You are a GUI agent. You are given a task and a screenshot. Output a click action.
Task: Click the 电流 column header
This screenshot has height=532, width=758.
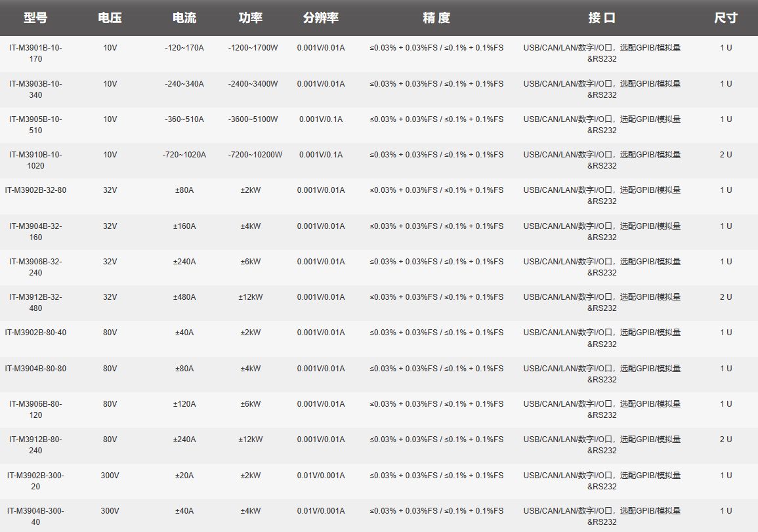click(x=184, y=18)
